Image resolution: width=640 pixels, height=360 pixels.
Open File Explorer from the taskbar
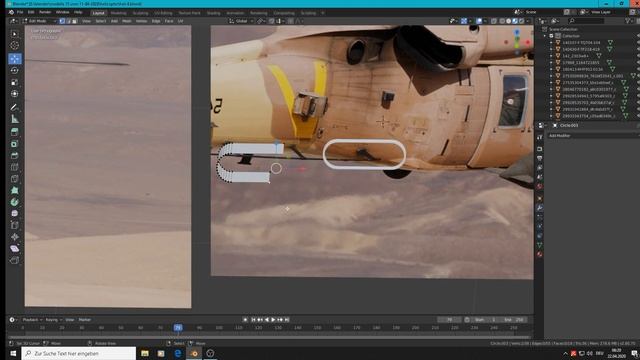[x=145, y=353]
